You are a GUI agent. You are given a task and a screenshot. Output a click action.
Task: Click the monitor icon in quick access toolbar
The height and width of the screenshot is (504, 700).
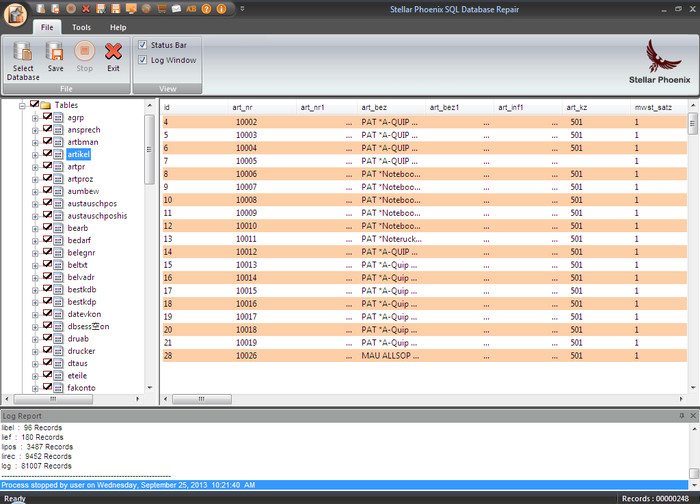[x=131, y=8]
